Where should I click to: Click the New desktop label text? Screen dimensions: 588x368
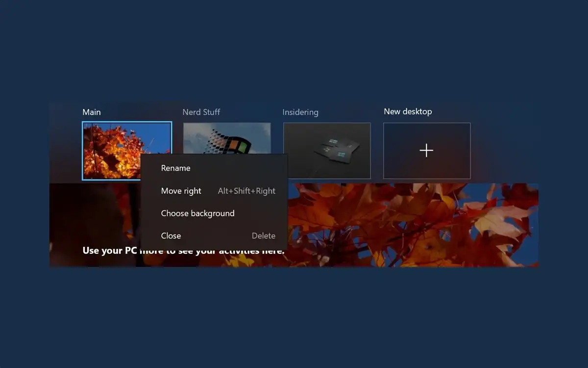[408, 111]
